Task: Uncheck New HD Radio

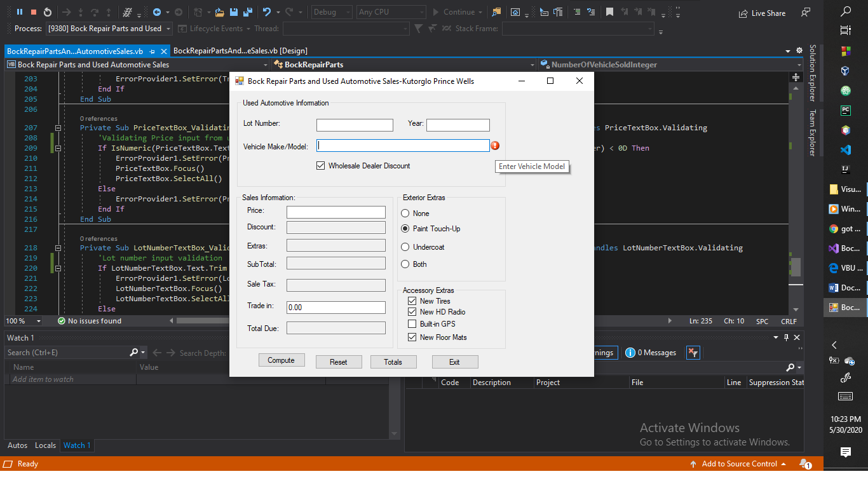Action: [x=412, y=312]
